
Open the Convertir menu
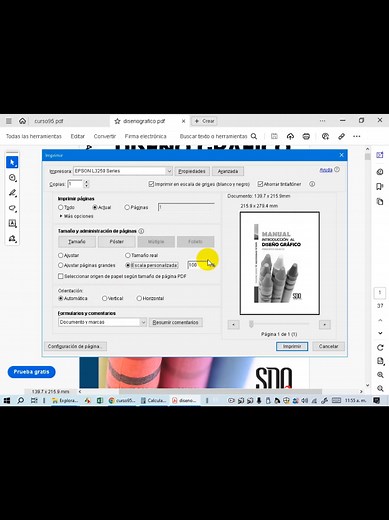pos(105,136)
